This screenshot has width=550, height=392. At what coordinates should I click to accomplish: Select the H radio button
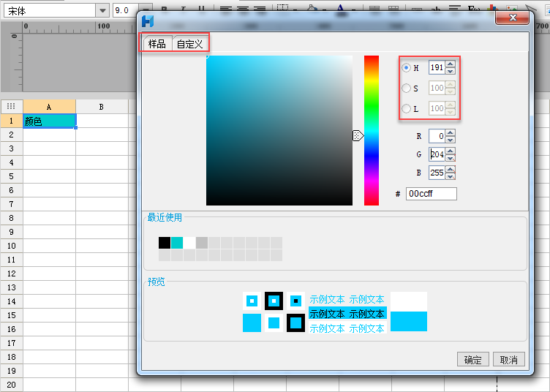pyautogui.click(x=406, y=68)
